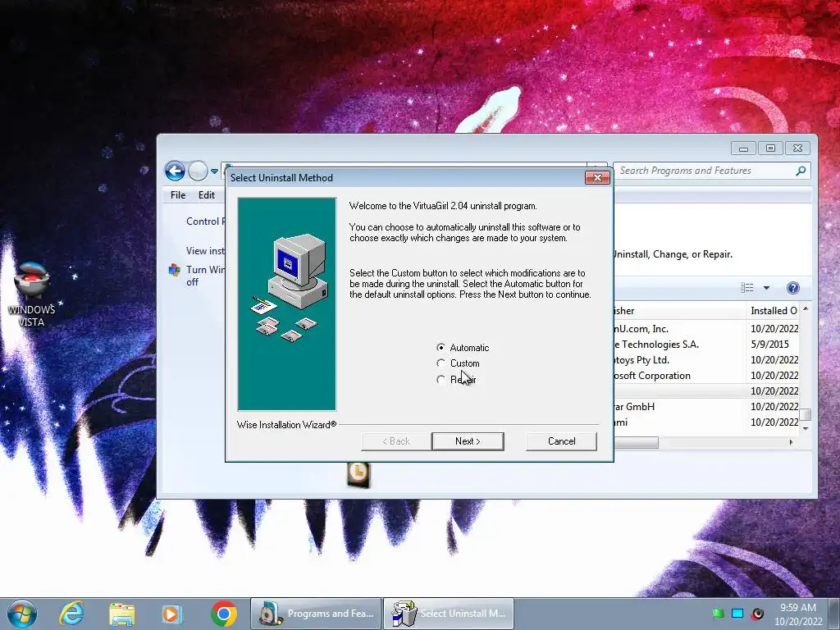Image resolution: width=840 pixels, height=630 pixels.
Task: Open the File menu
Action: (178, 195)
